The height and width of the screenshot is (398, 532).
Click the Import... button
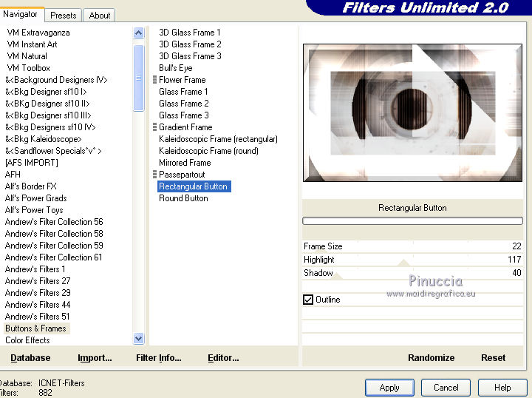click(95, 357)
